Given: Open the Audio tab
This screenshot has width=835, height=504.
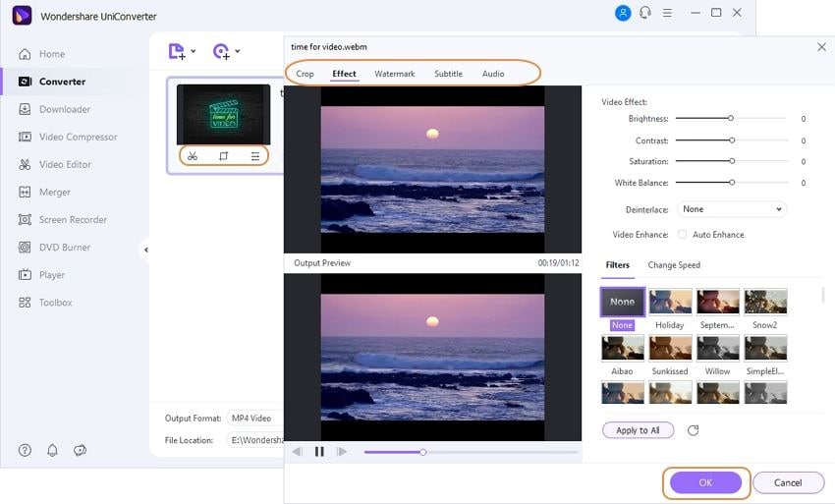Looking at the screenshot, I should (x=493, y=74).
